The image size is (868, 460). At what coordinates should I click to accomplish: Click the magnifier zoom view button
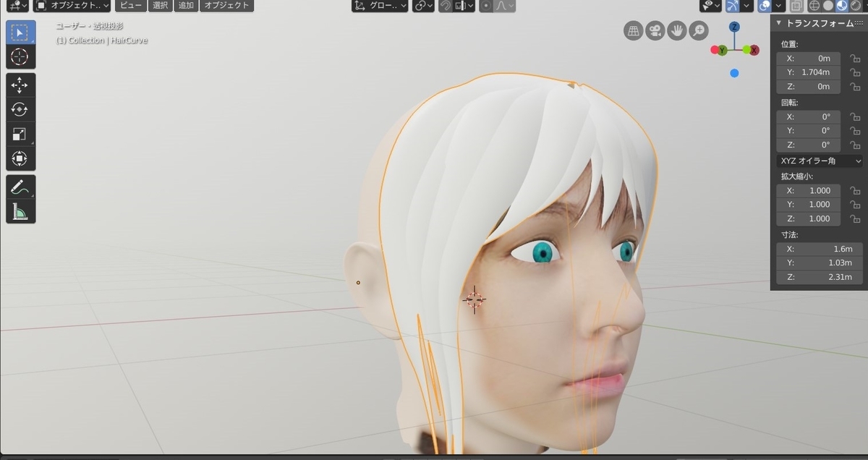[698, 31]
